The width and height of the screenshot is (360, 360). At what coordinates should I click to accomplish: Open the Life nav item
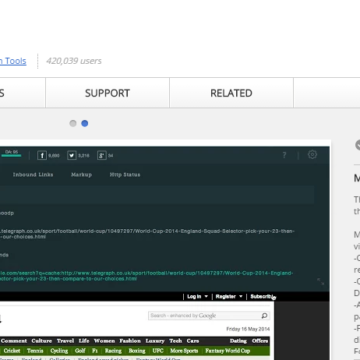point(84,341)
